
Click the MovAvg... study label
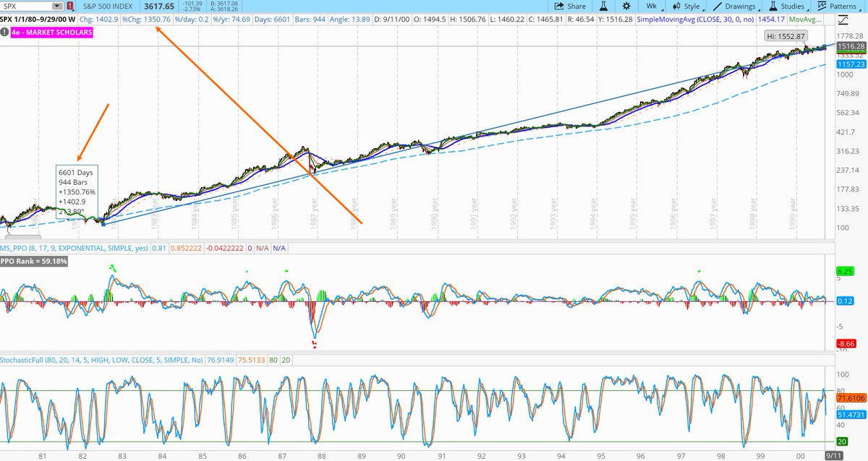[x=805, y=19]
